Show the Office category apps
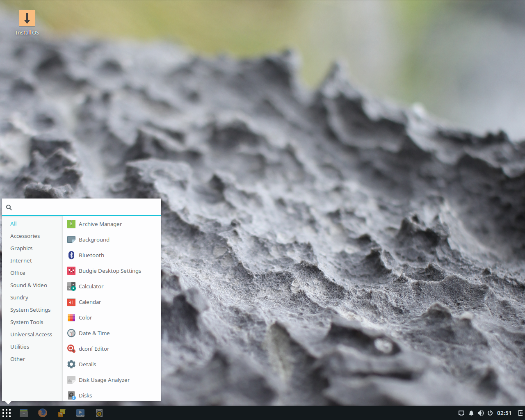The image size is (525, 420). [x=32, y=273]
